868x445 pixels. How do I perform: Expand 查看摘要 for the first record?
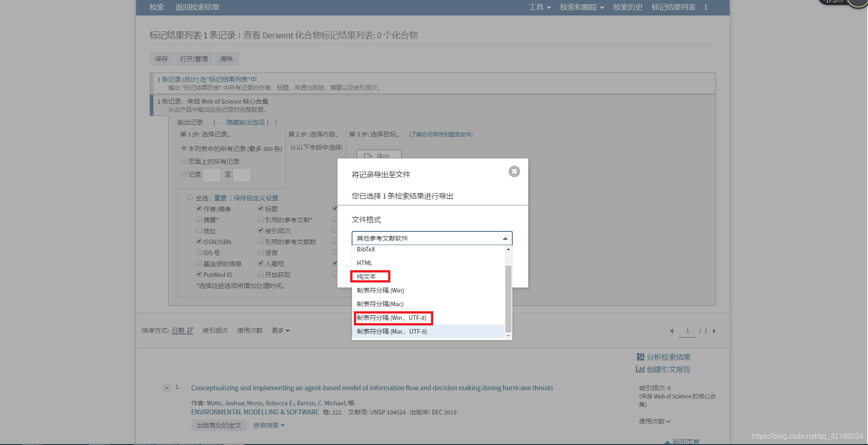pos(268,425)
